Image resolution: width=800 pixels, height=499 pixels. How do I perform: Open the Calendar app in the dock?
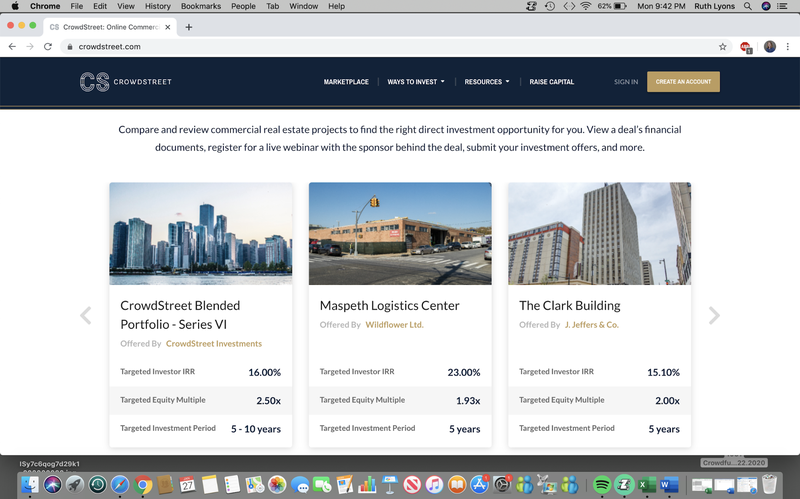pos(187,484)
